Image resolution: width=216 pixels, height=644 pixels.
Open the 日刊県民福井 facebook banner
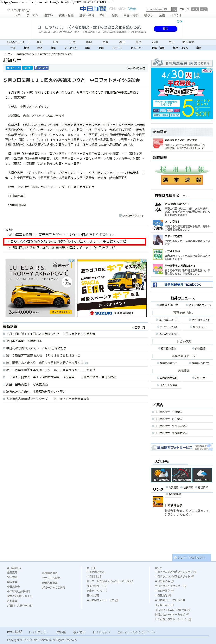click(182, 284)
